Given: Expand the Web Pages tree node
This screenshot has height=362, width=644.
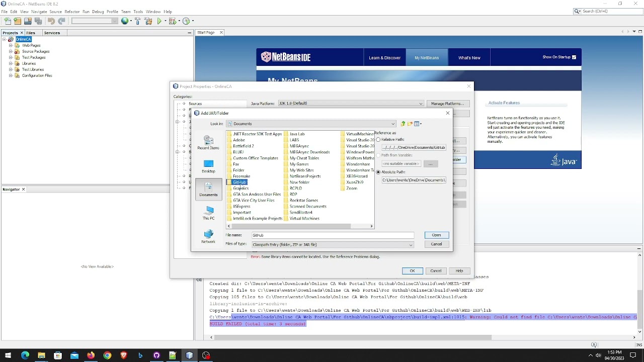Looking at the screenshot, I should click(11, 45).
